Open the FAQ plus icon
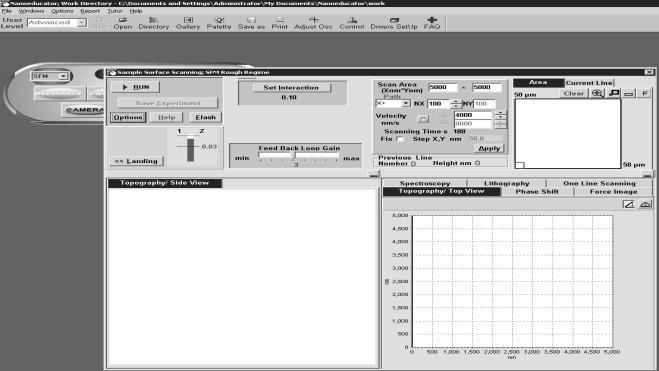Screen dimensions: 659x371 [432, 23]
